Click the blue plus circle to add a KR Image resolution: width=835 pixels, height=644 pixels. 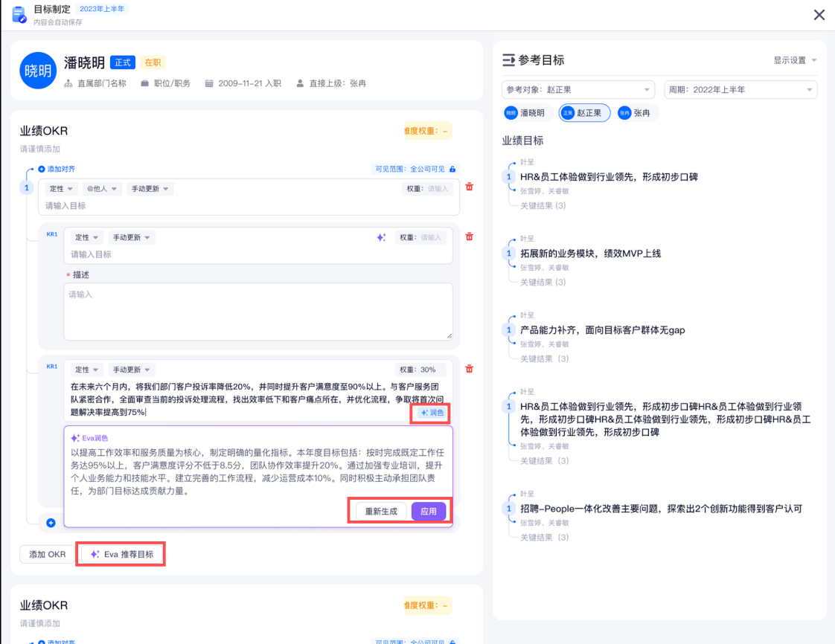coord(51,523)
